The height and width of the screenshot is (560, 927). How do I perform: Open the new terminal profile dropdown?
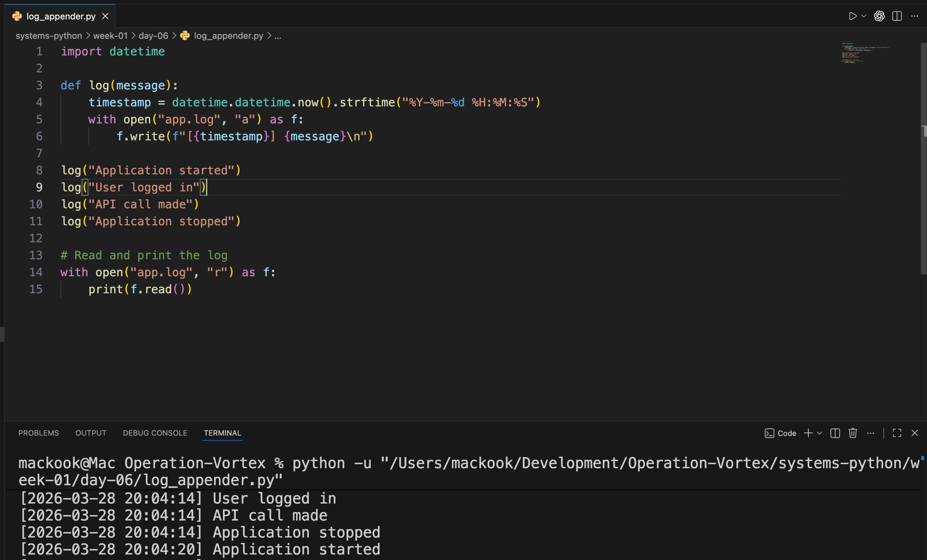click(819, 433)
